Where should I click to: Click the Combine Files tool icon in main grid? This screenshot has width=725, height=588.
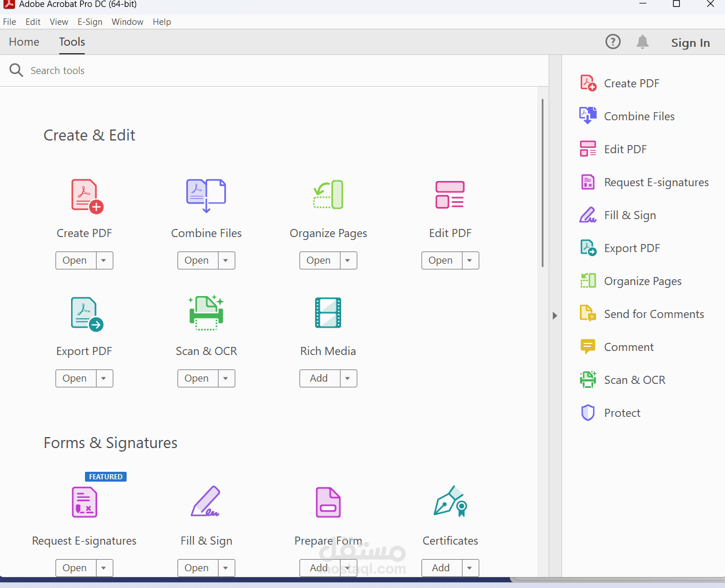[206, 196]
